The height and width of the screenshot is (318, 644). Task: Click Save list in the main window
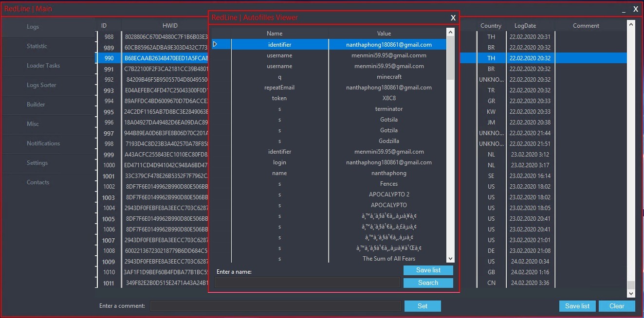[x=577, y=306]
